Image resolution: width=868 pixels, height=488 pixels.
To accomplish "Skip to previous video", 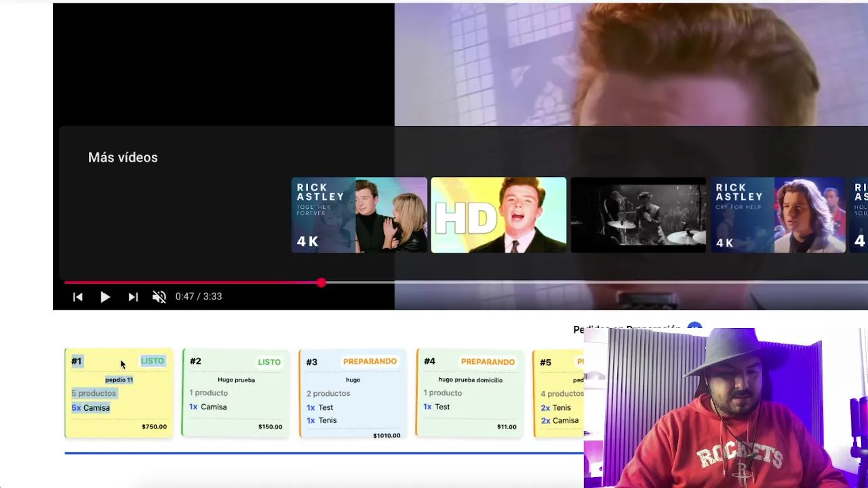I will click(x=78, y=297).
